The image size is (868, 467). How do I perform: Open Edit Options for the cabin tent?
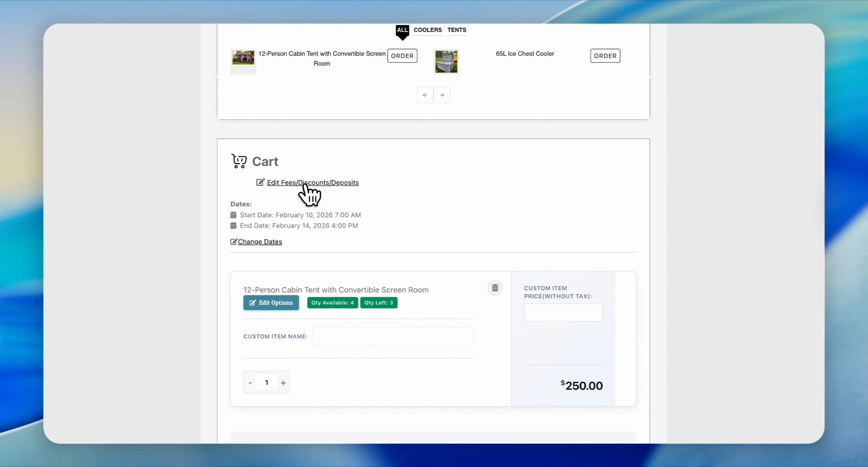pos(271,303)
